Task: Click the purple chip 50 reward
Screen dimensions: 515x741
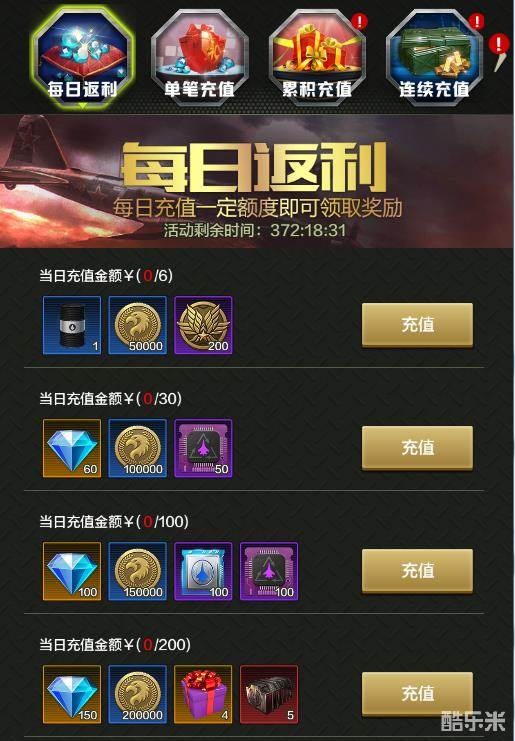Action: pyautogui.click(x=203, y=448)
